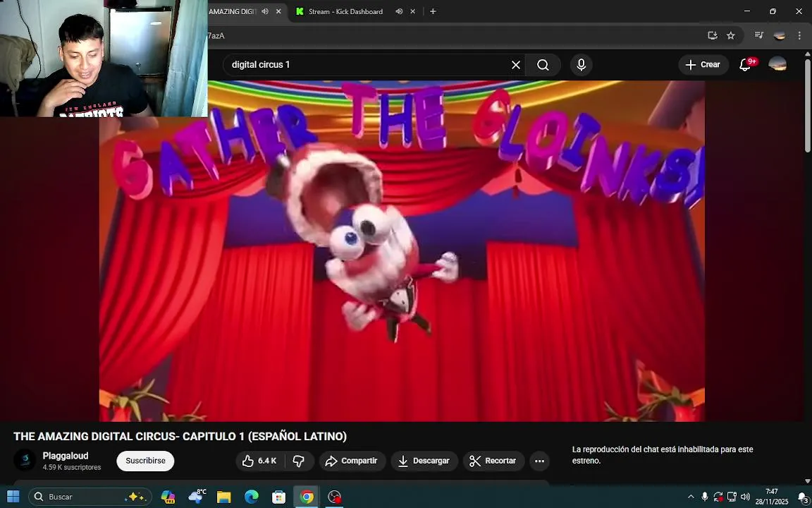This screenshot has width=812, height=508.
Task: Click the address bar URL ending in 7azA
Action: click(x=216, y=36)
